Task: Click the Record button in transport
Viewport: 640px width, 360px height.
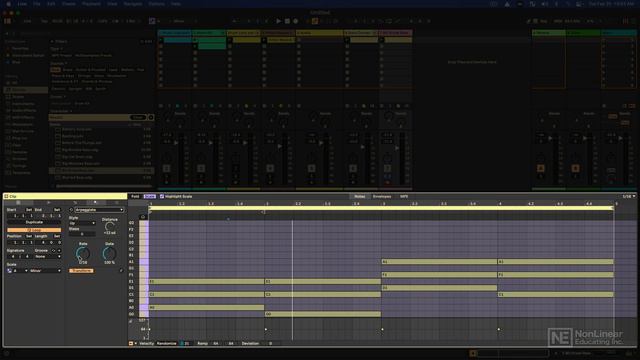Action: tap(296, 21)
